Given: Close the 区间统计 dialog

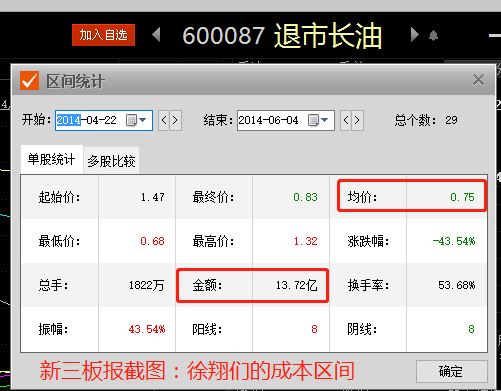Looking at the screenshot, I should (x=478, y=80).
